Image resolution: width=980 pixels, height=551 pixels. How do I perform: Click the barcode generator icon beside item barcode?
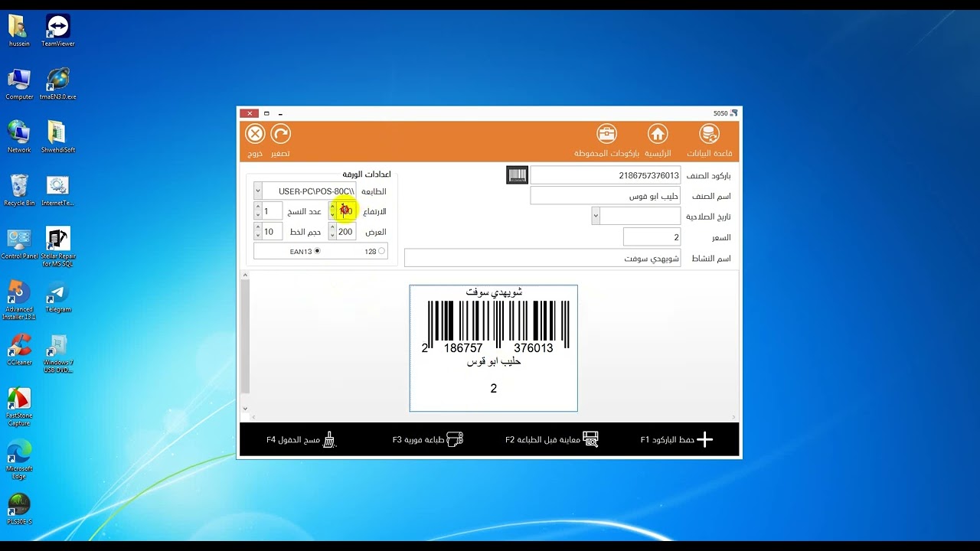tap(517, 175)
